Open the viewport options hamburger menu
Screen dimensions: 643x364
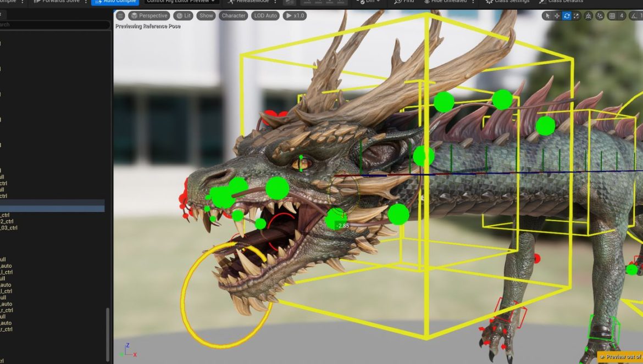tap(120, 16)
